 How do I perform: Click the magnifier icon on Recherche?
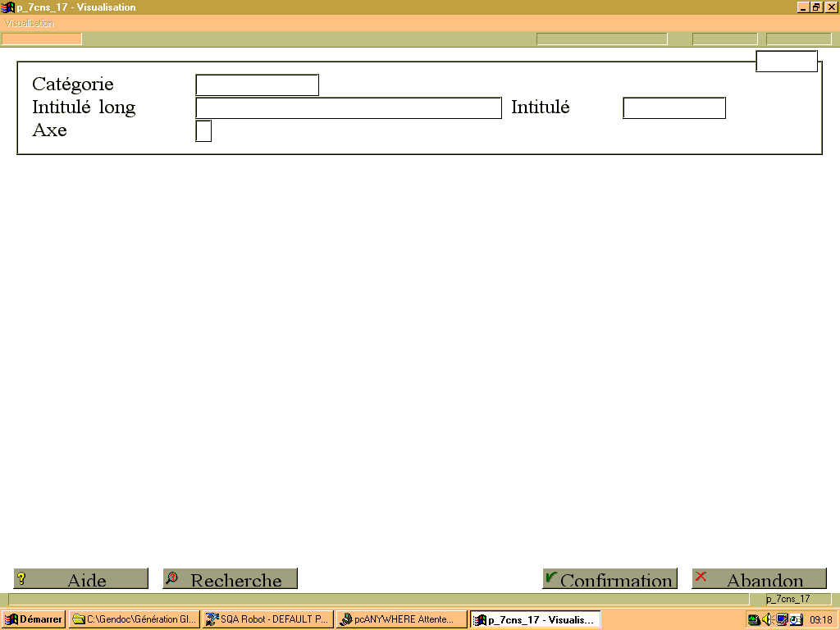[172, 577]
